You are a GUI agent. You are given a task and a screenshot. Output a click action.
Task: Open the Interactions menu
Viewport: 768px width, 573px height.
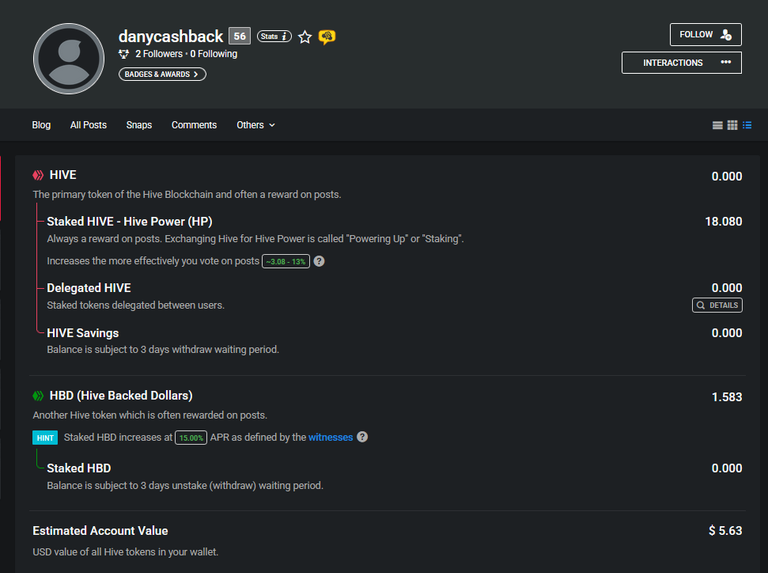tap(681, 63)
